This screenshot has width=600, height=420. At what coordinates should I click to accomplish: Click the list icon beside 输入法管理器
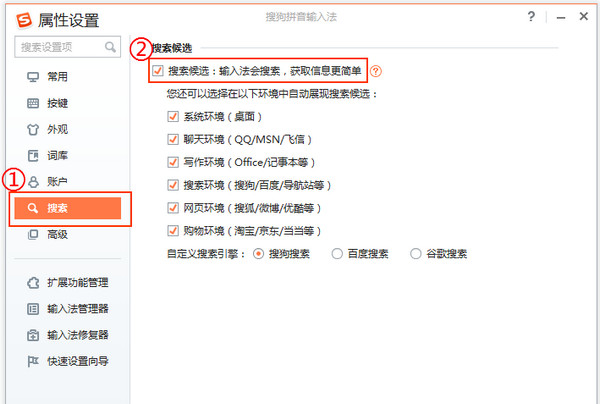[33, 309]
